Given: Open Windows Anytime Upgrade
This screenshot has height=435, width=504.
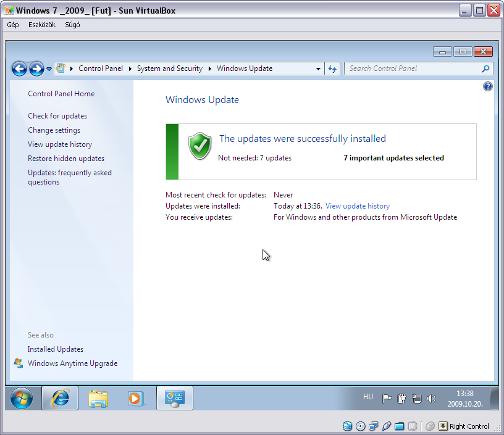Looking at the screenshot, I should coord(72,363).
